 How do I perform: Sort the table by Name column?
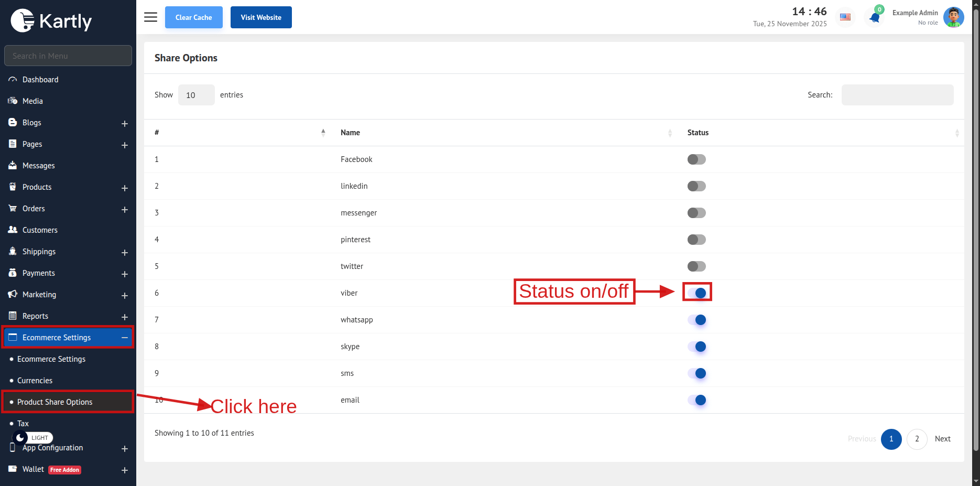350,133
